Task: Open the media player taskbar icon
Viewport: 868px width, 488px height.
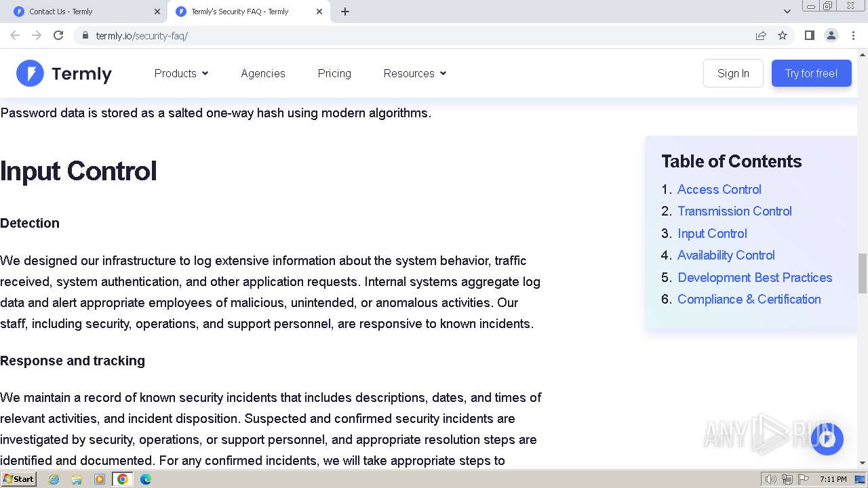Action: coord(100,479)
